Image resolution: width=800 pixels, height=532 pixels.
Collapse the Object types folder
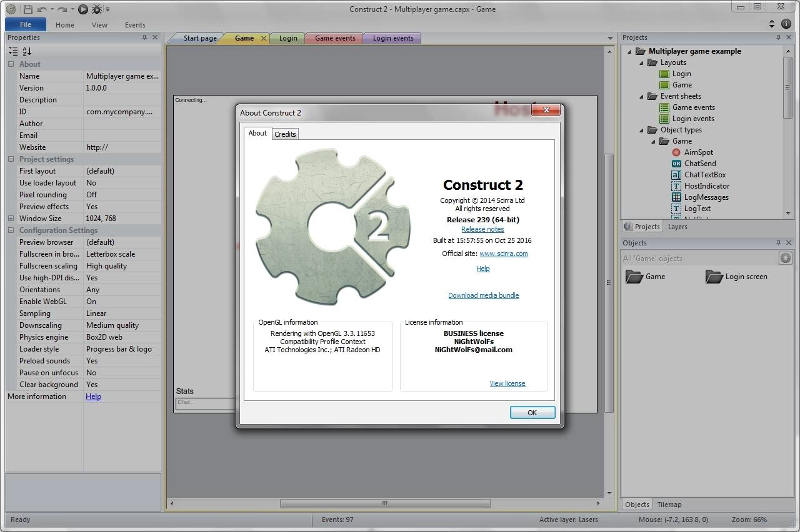[x=641, y=130]
